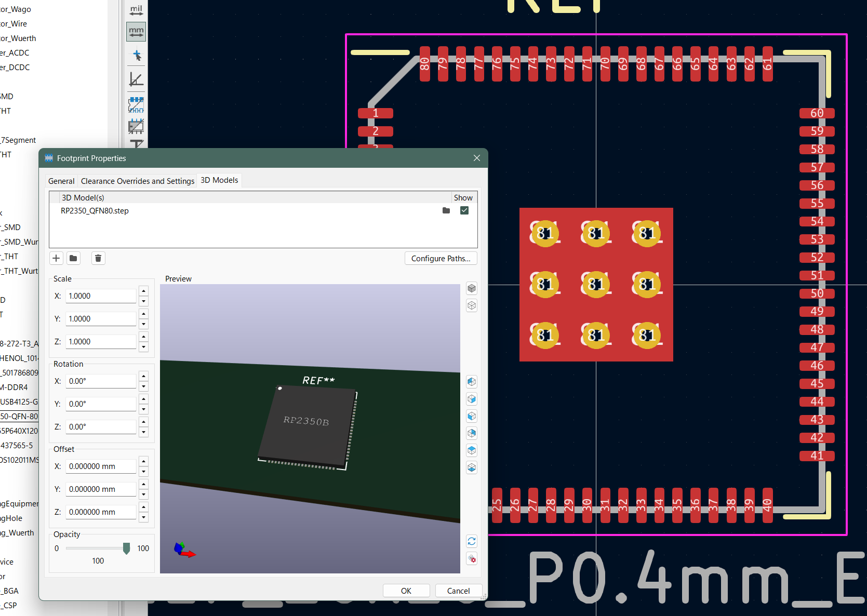Browse folder for RP2350_QFN80.step model

point(446,210)
